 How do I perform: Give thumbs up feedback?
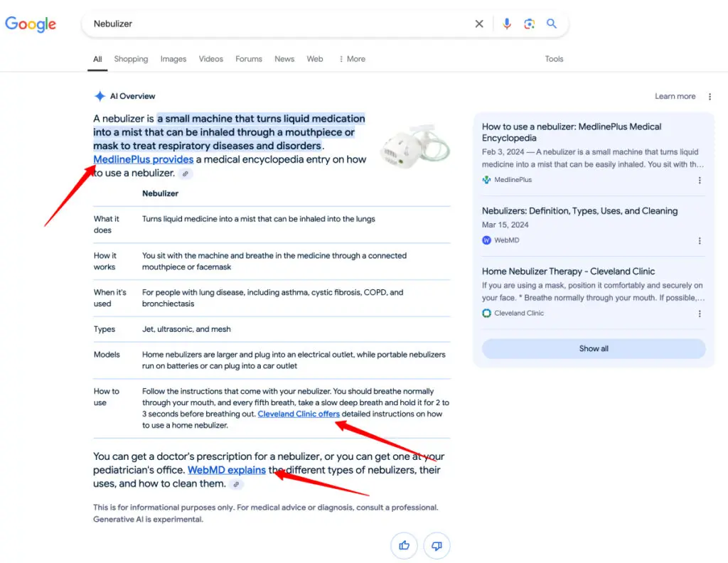point(404,545)
